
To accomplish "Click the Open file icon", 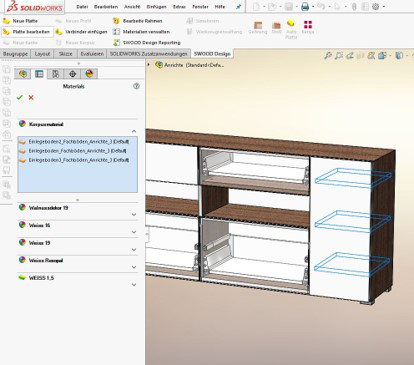I will [273, 7].
